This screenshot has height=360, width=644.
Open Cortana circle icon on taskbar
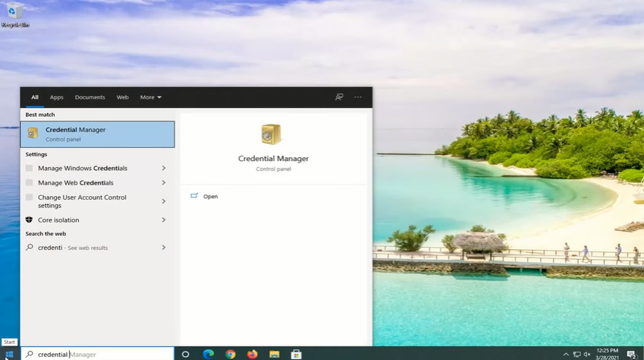point(185,354)
